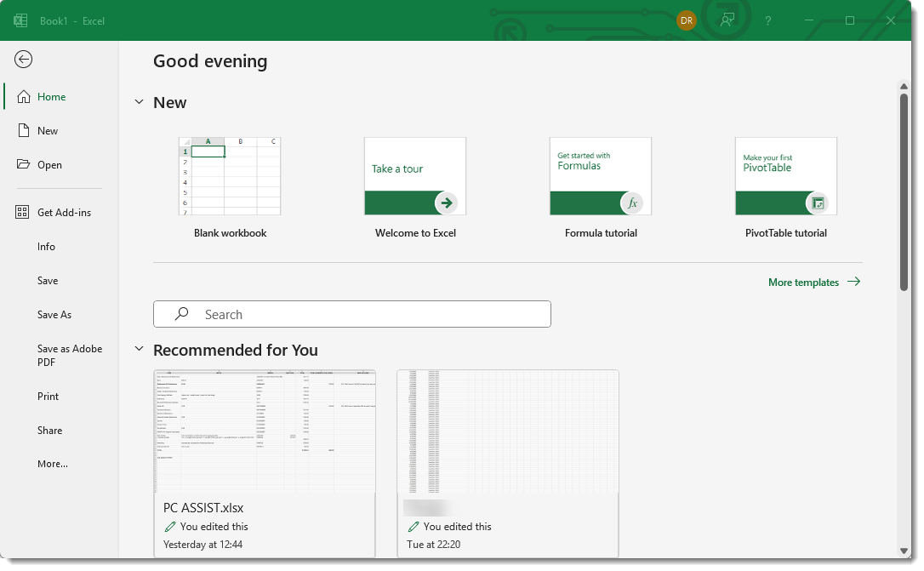Open the Info page
Image resolution: width=924 pixels, height=571 pixels.
(46, 247)
